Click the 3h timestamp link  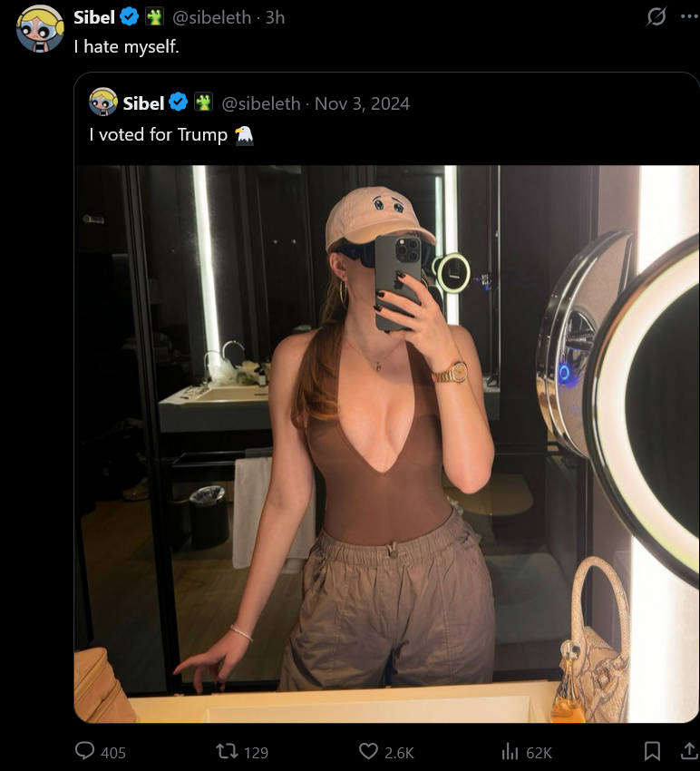(276, 18)
